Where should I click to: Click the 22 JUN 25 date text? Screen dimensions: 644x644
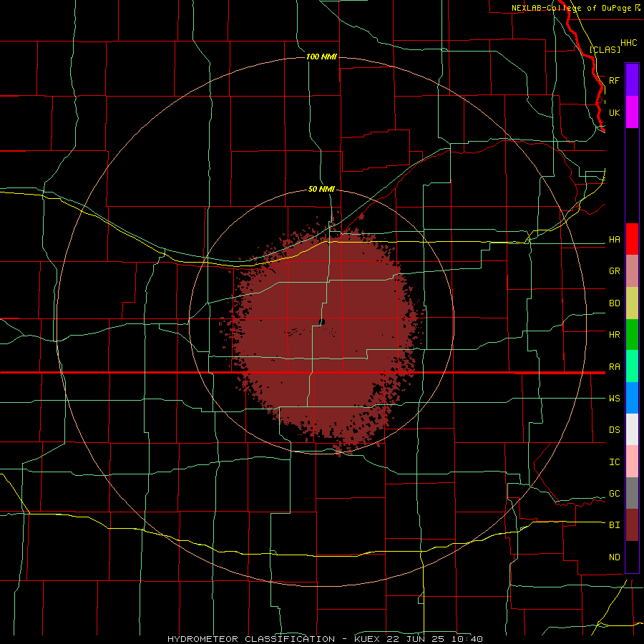point(416,639)
